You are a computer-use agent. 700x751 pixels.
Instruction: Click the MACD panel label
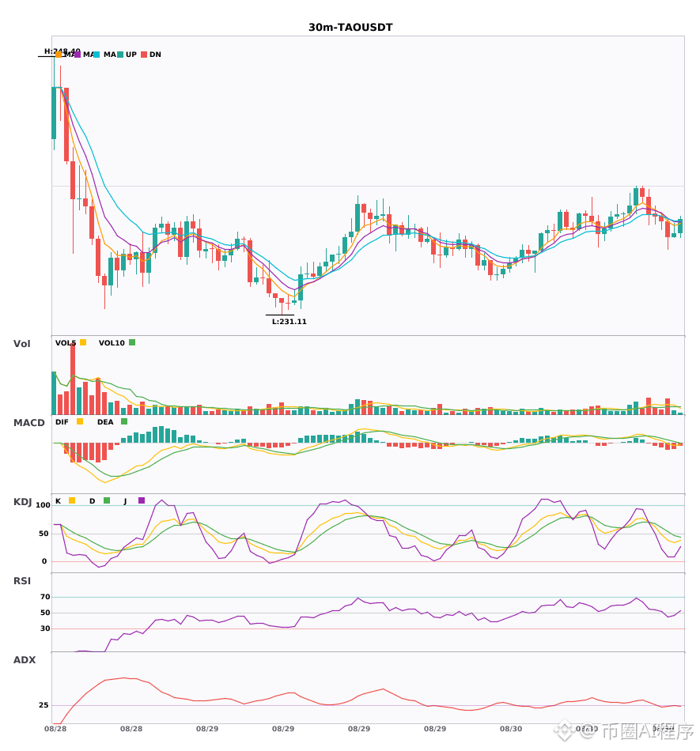click(x=28, y=423)
